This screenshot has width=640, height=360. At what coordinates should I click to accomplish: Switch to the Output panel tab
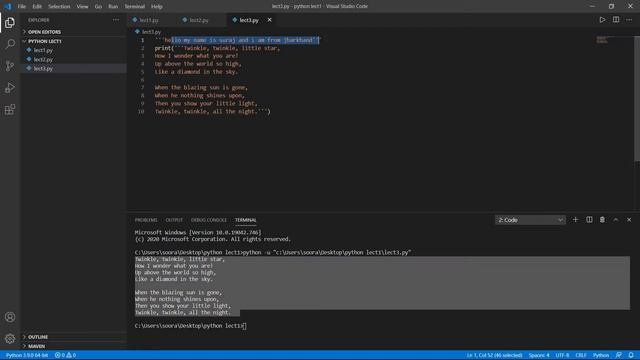pyautogui.click(x=174, y=220)
